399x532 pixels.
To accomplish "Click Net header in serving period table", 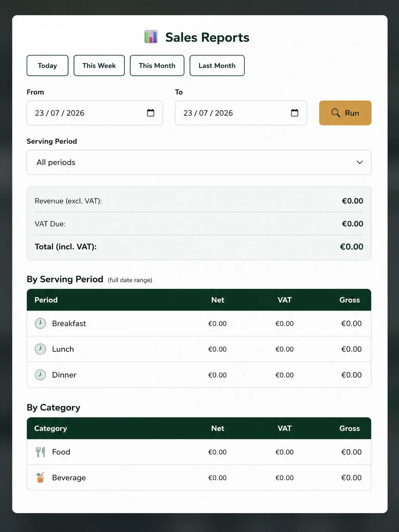I will [x=218, y=300].
